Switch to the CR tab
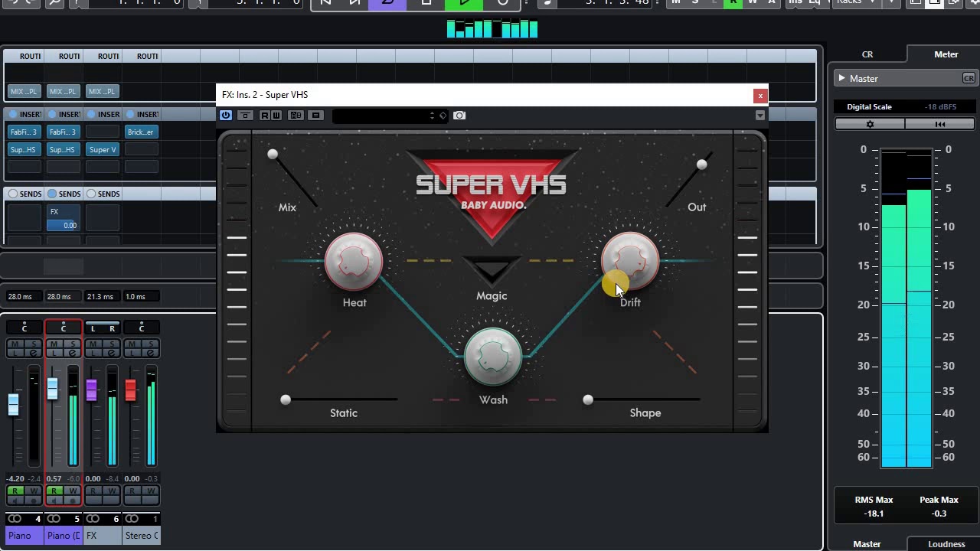Viewport: 980px width, 551px height. [867, 54]
